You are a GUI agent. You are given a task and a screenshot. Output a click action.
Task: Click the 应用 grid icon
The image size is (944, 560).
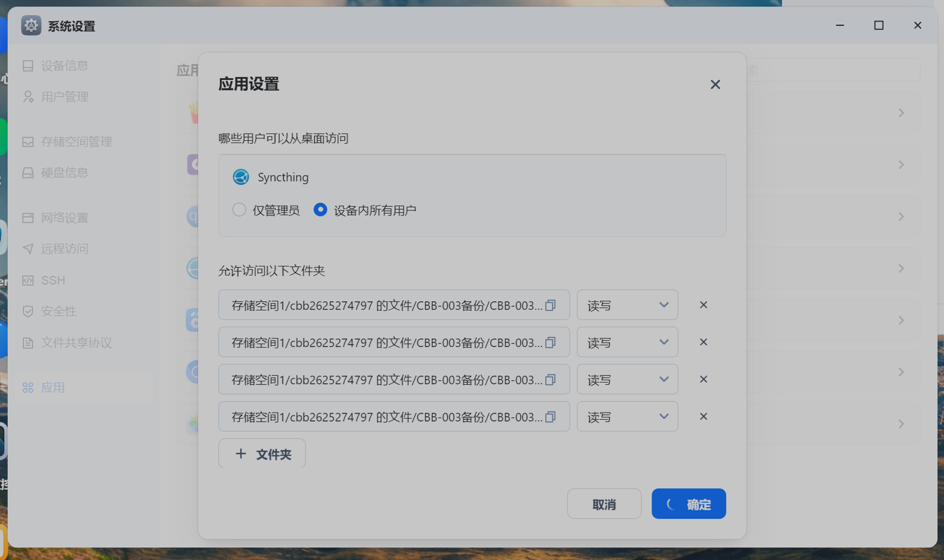pos(28,388)
